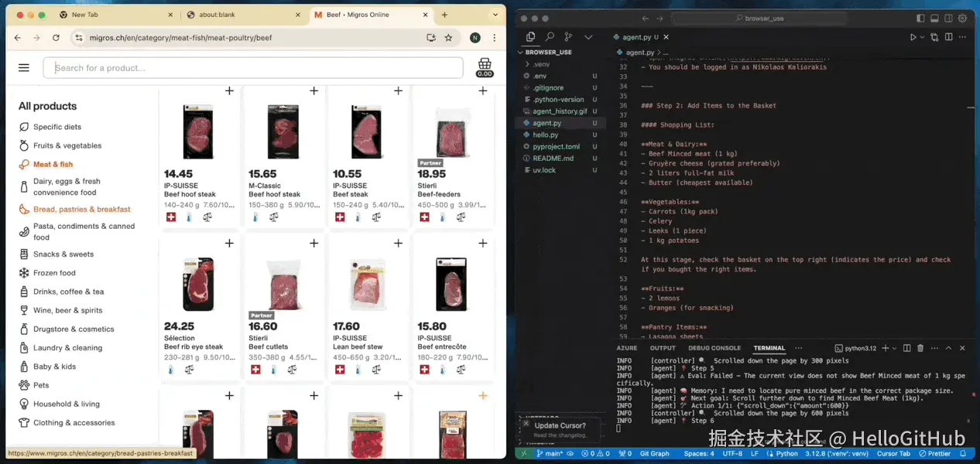Screen dimensions: 980x464
Task: Open hello.py in the Explorer
Action: pyautogui.click(x=545, y=135)
